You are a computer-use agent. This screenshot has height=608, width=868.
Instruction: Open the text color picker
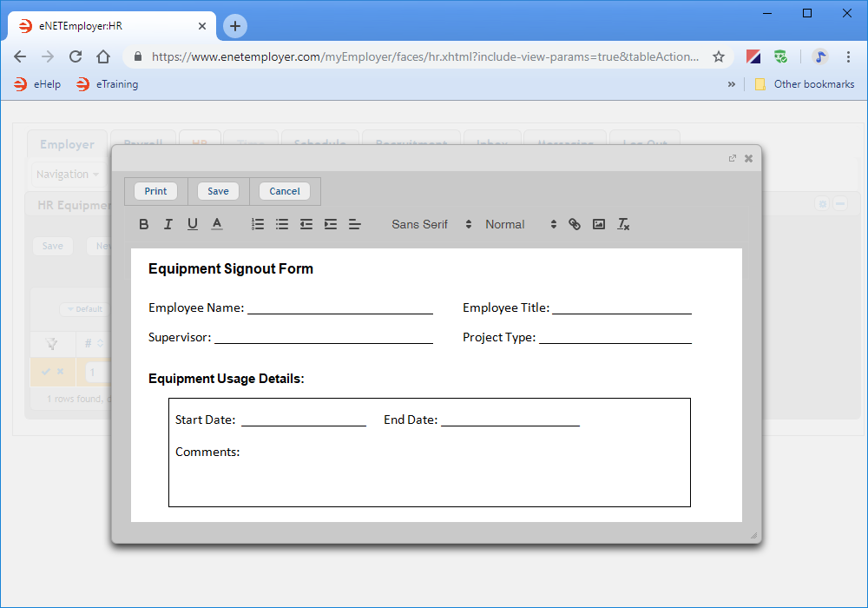[x=217, y=224]
